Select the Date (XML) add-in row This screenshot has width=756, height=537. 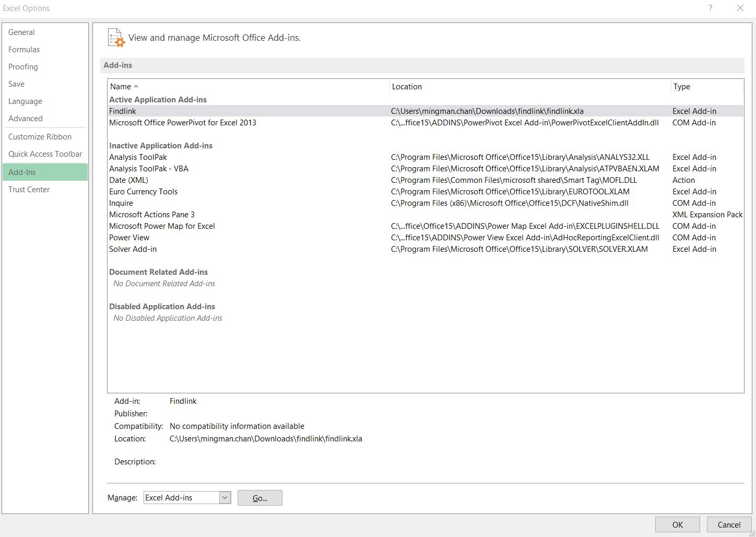425,180
